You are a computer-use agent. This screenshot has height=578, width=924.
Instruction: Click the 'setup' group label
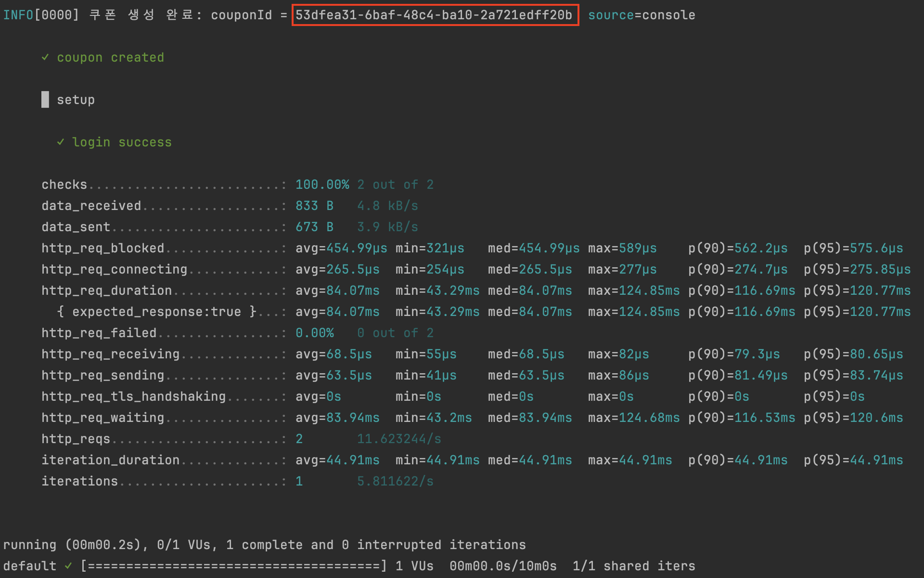76,100
